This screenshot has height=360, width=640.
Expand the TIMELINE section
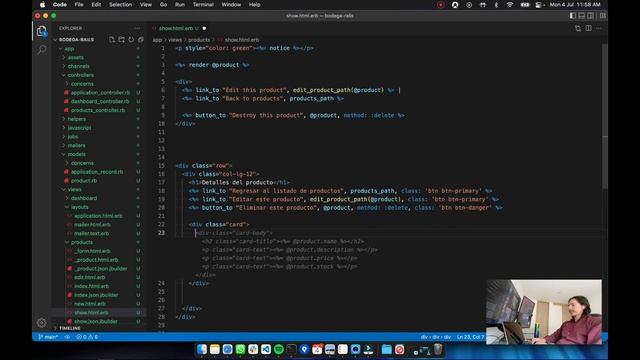[69, 328]
